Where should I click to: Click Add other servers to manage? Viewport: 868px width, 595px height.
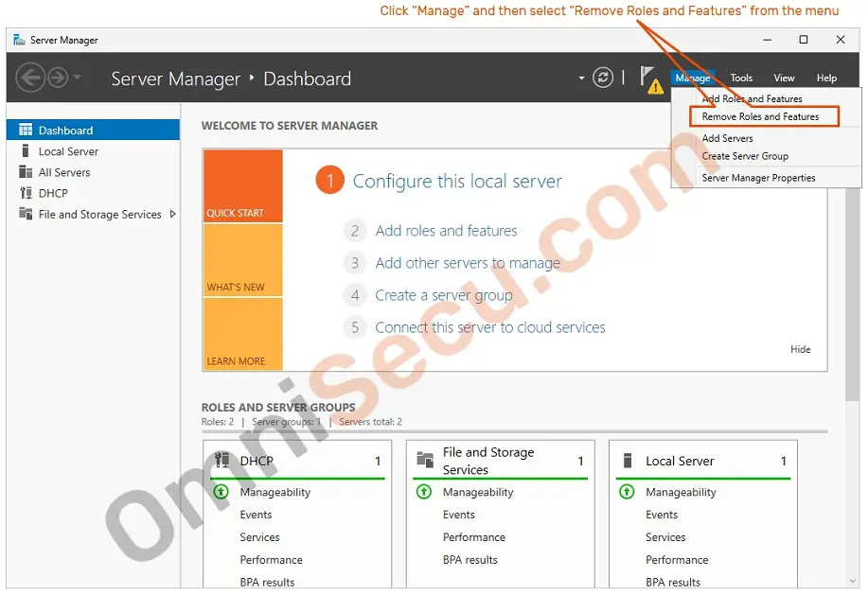pyautogui.click(x=468, y=263)
